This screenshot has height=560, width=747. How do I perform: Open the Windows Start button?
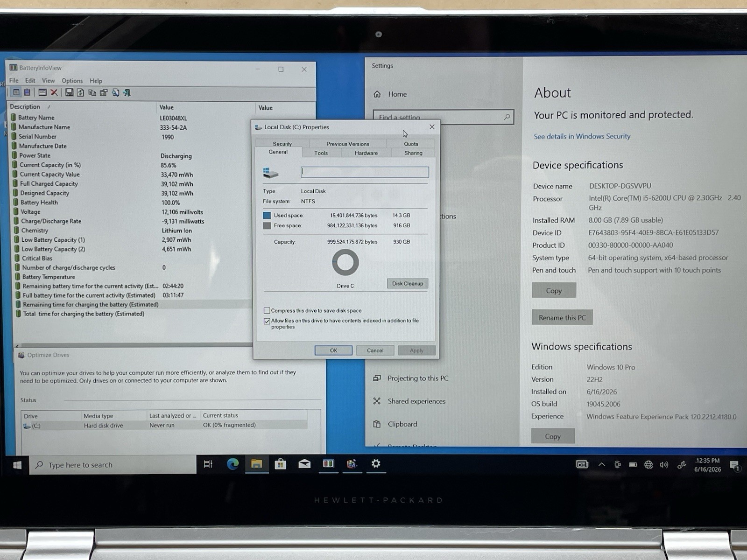click(17, 465)
